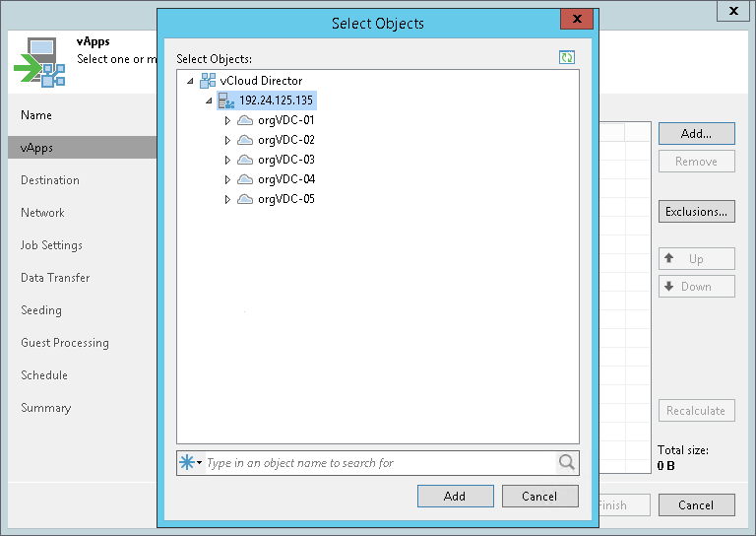Select orgVDC-01 in the tree

click(285, 120)
